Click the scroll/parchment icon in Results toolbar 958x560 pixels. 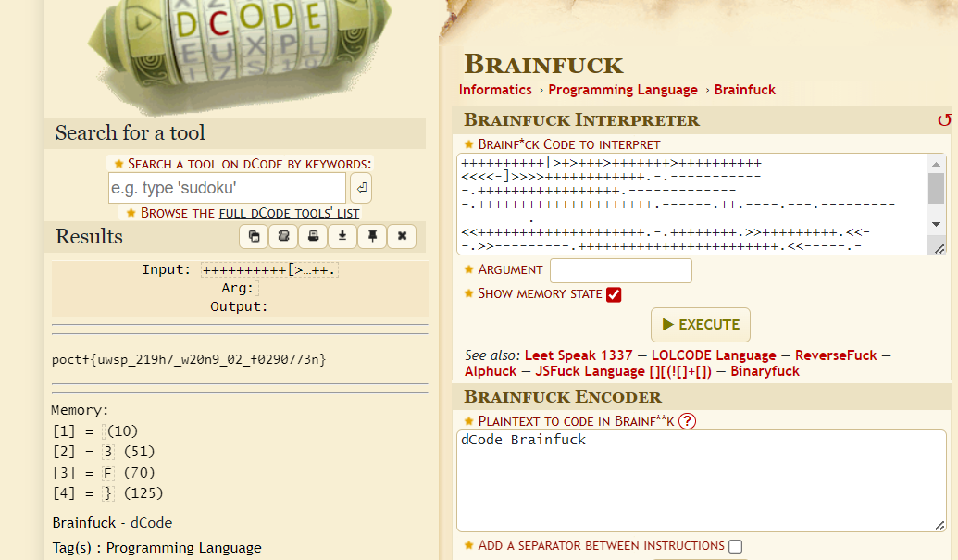pos(283,236)
